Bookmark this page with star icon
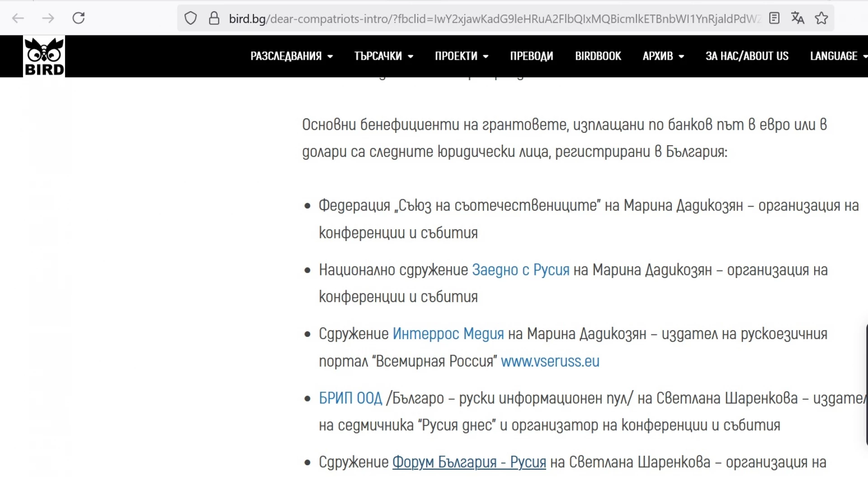The image size is (868, 477). click(x=821, y=18)
